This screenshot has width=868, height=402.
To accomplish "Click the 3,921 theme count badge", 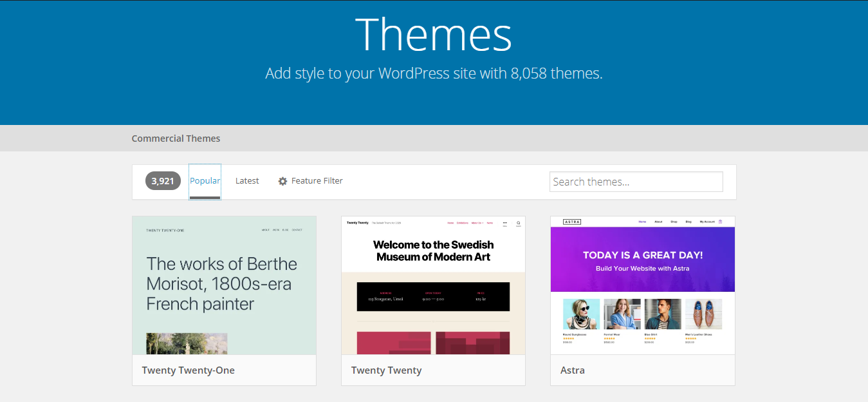I will 163,181.
